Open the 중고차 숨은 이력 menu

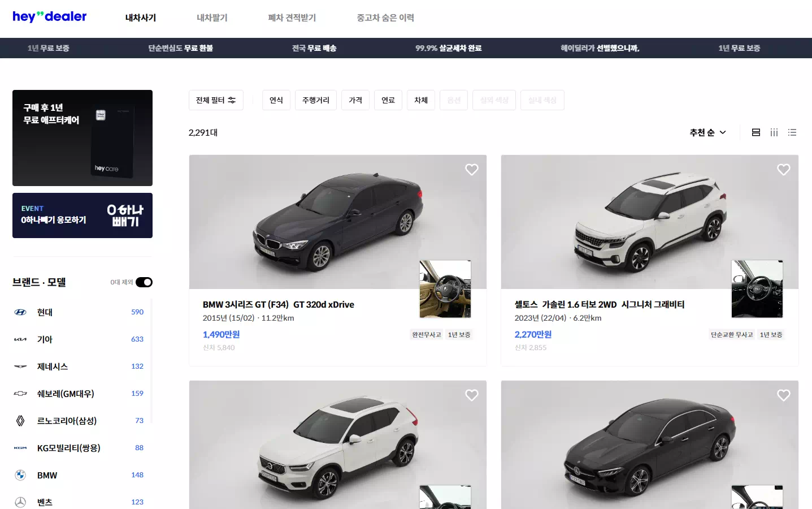[x=385, y=18]
